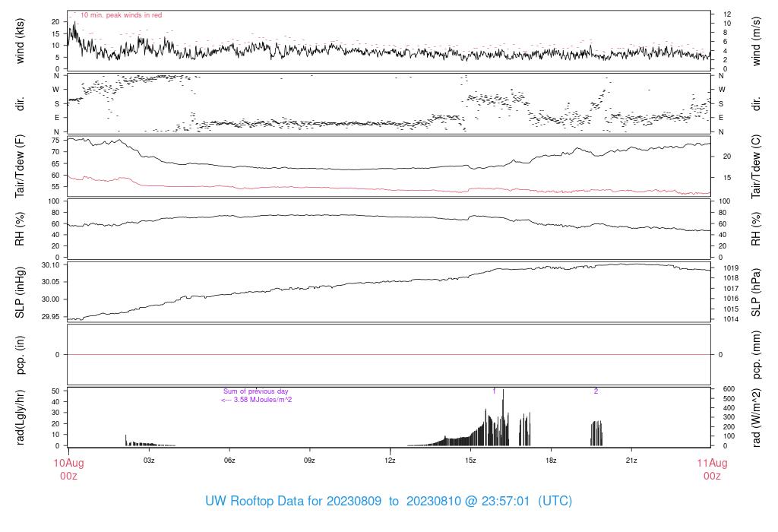Image resolution: width=778 pixels, height=532 pixels.
Task: Select the 'SLP (inHg)' axis label
Action: 20,293
